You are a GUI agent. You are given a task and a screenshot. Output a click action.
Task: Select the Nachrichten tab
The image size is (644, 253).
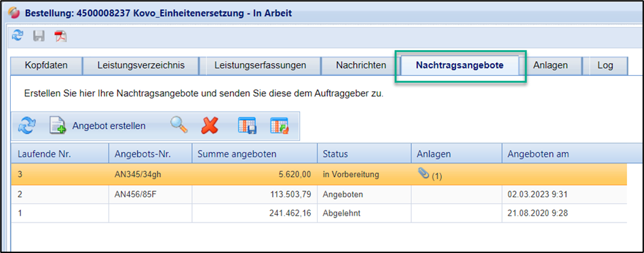click(361, 65)
